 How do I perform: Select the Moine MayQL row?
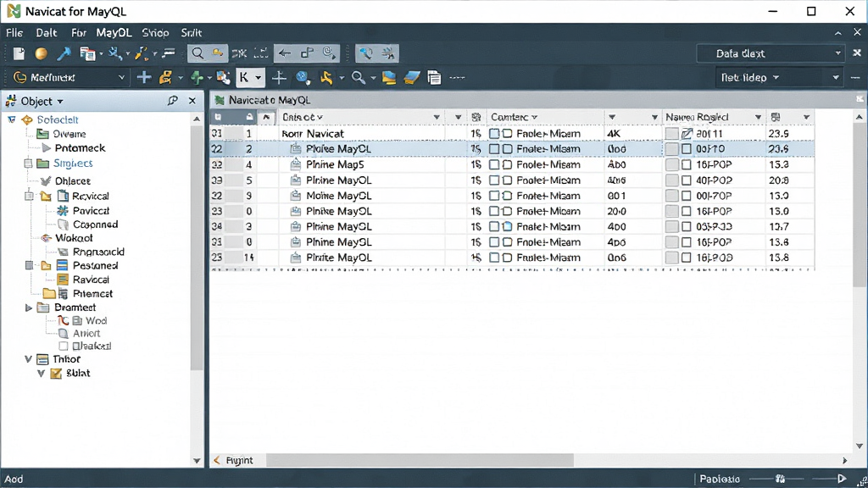tap(511, 196)
